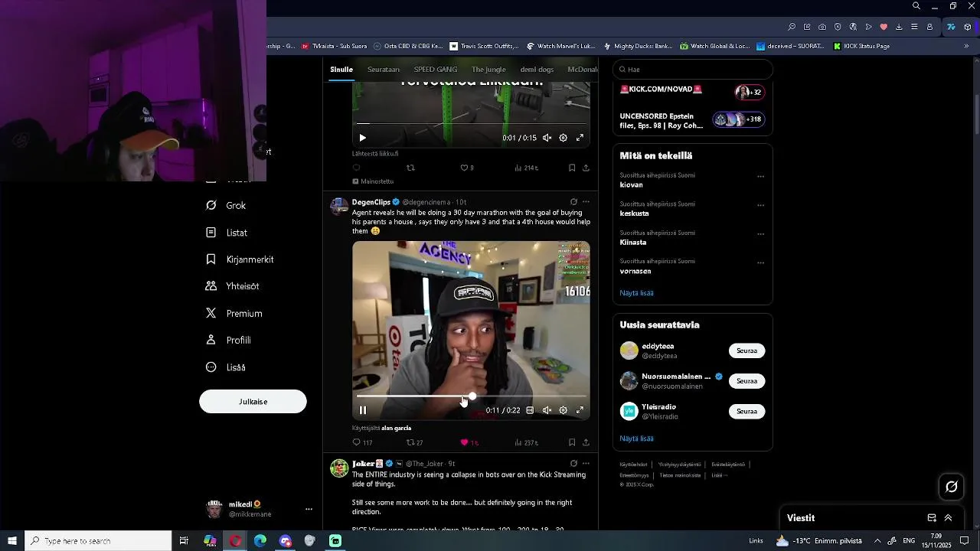View analytics showing 237 t. views
The height and width of the screenshot is (551, 980).
[526, 442]
